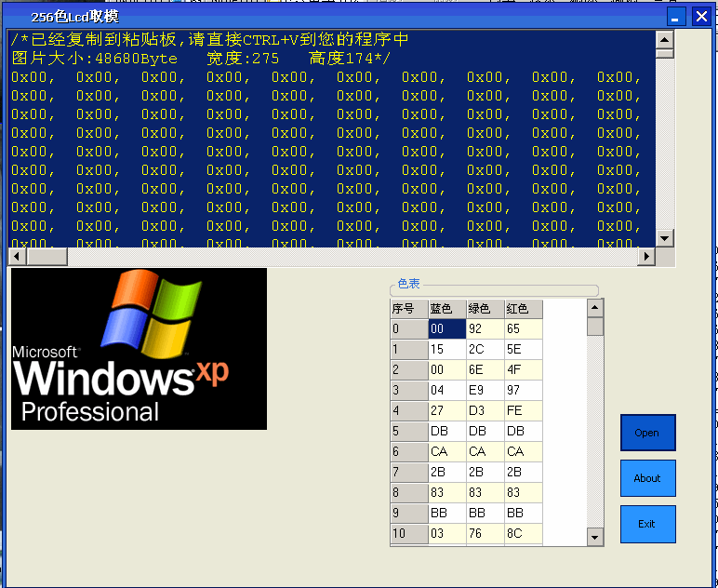Minimize the 256色Lcd取模 window
Screen dimensions: 718x588
click(x=676, y=17)
